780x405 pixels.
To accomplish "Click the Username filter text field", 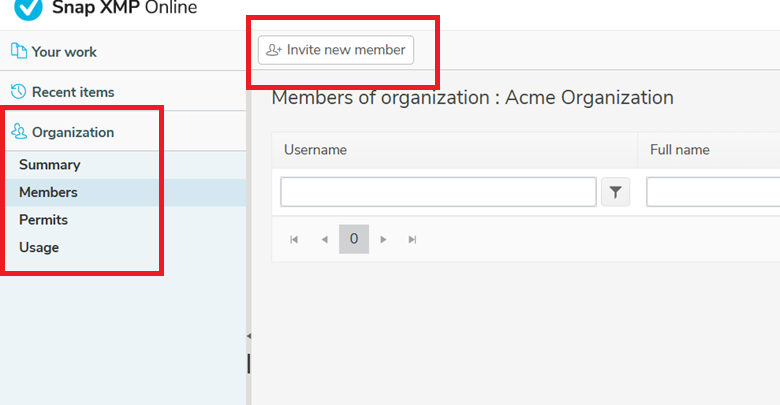I will click(438, 192).
